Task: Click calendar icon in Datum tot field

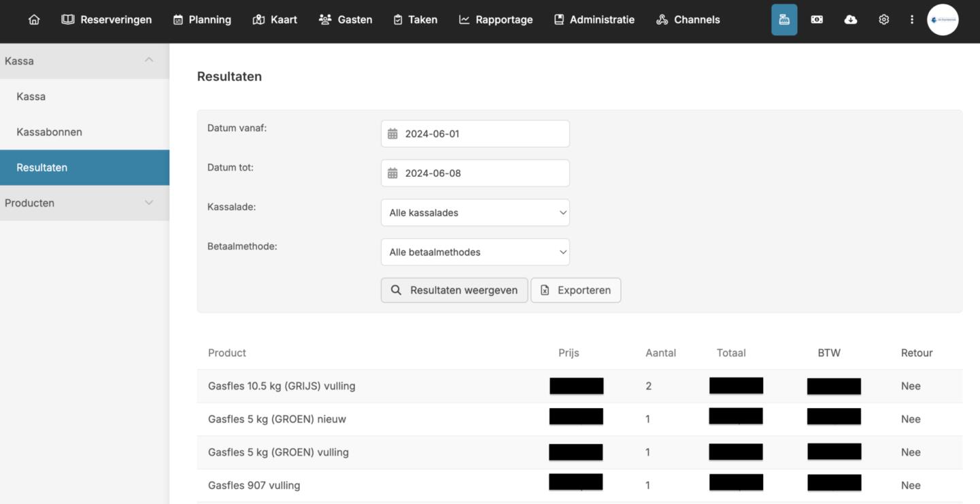Action: pyautogui.click(x=392, y=173)
